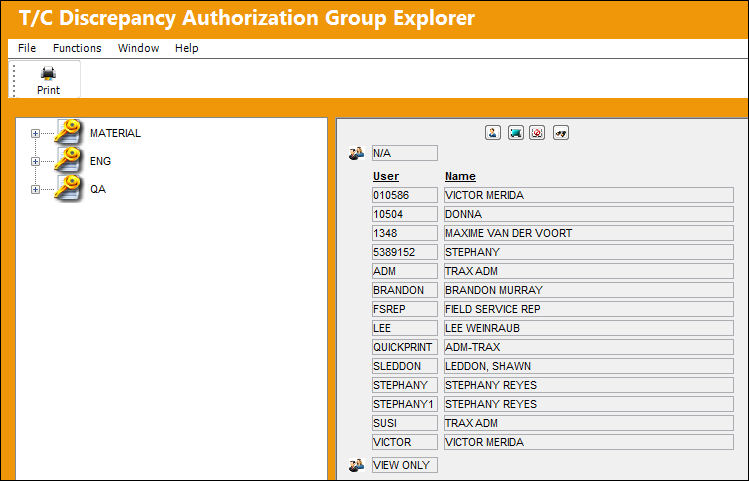Sort by the User column header
Viewport: 749px width, 481px height.
pos(386,176)
